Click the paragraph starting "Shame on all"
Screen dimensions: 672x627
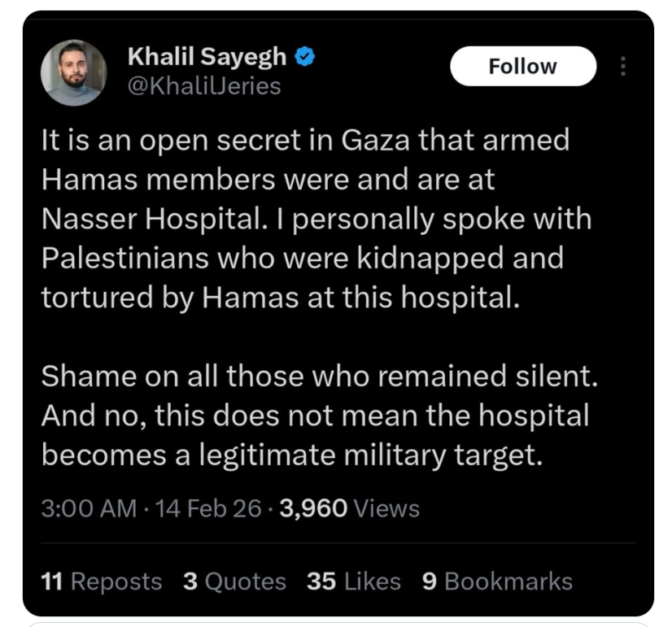[314, 415]
